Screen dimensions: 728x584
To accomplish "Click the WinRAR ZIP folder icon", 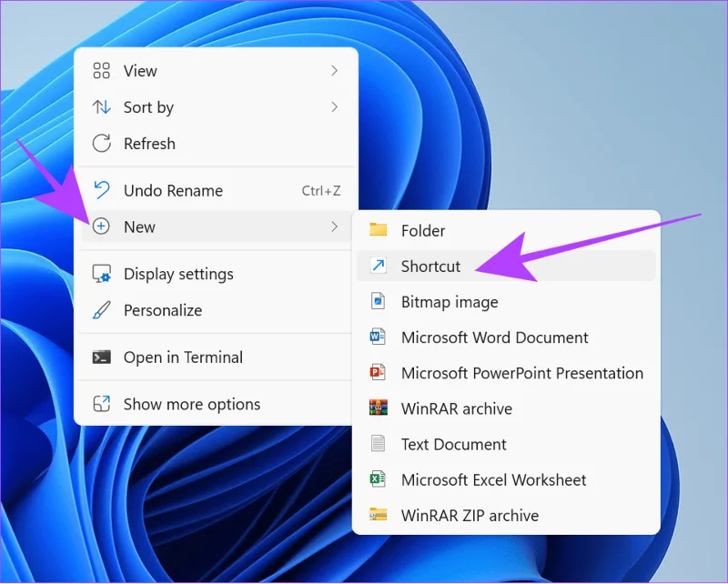I will tap(378, 514).
